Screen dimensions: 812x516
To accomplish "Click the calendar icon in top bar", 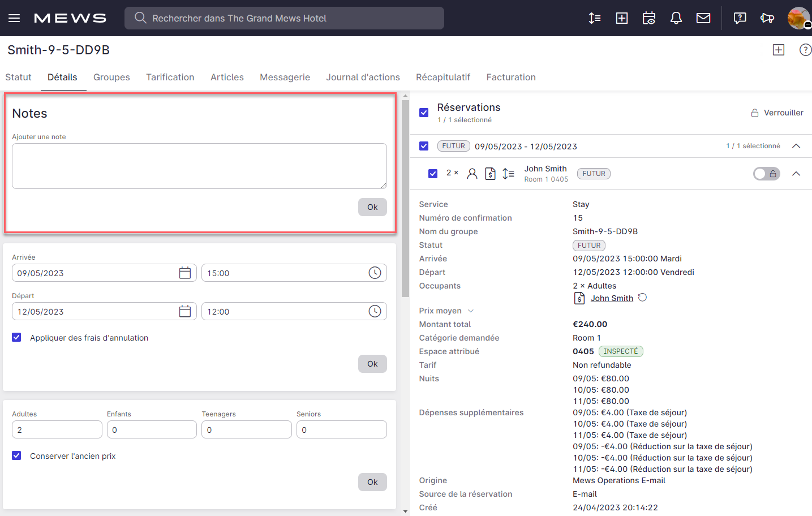I will [x=648, y=18].
